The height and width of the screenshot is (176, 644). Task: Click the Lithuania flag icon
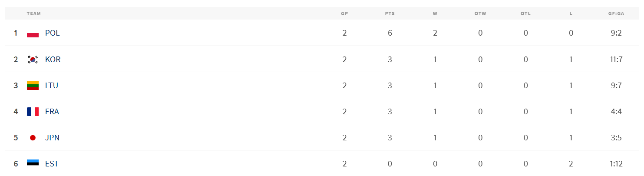click(33, 86)
